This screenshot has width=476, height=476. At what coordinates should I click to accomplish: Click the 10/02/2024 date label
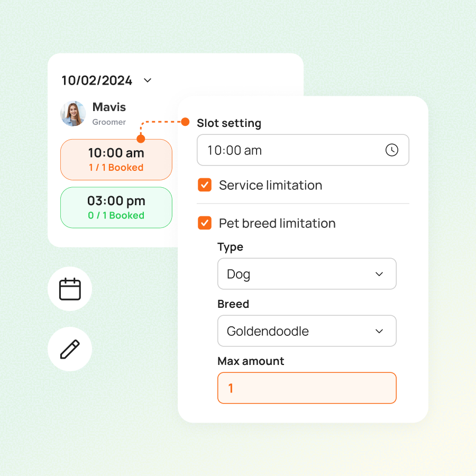97,80
